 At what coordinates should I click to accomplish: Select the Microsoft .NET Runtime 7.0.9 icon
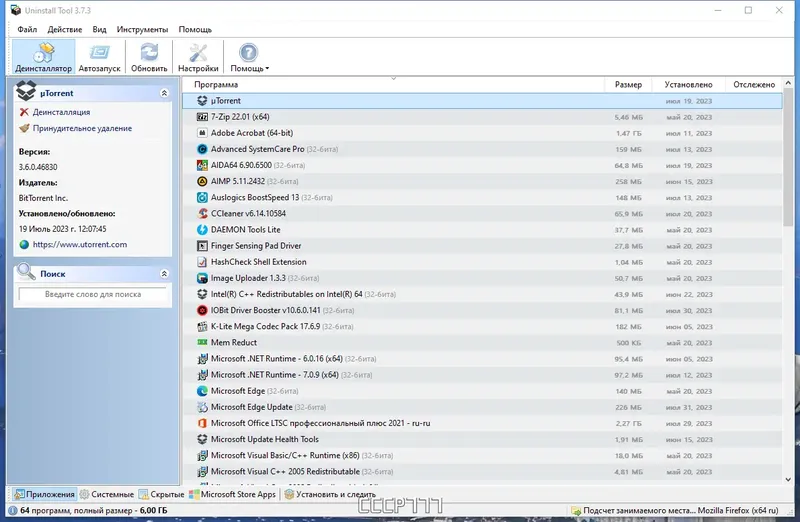pos(202,375)
